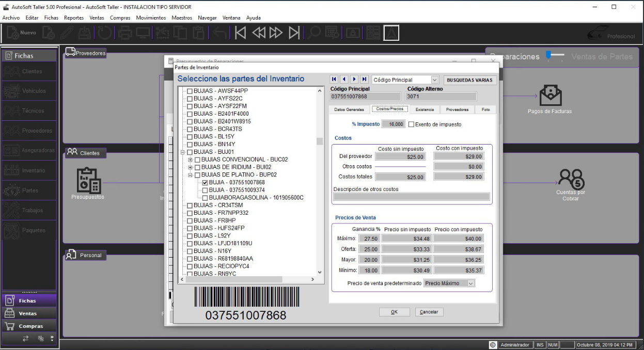
Task: Click the refresh circular arrow toolbar icon
Action: [105, 33]
